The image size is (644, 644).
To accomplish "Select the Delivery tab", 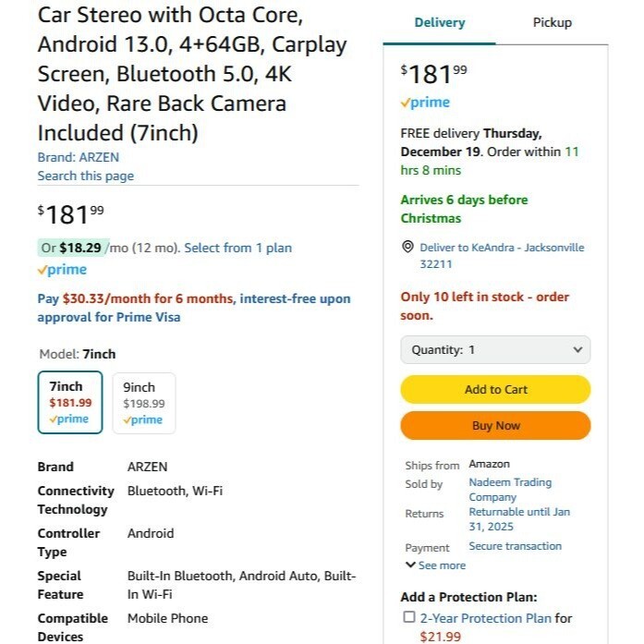I will 439,22.
